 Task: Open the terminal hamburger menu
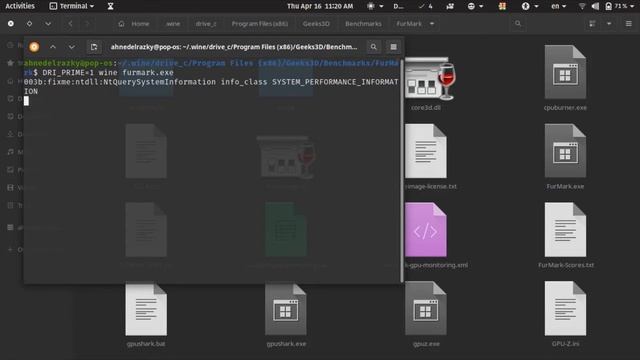(x=393, y=47)
